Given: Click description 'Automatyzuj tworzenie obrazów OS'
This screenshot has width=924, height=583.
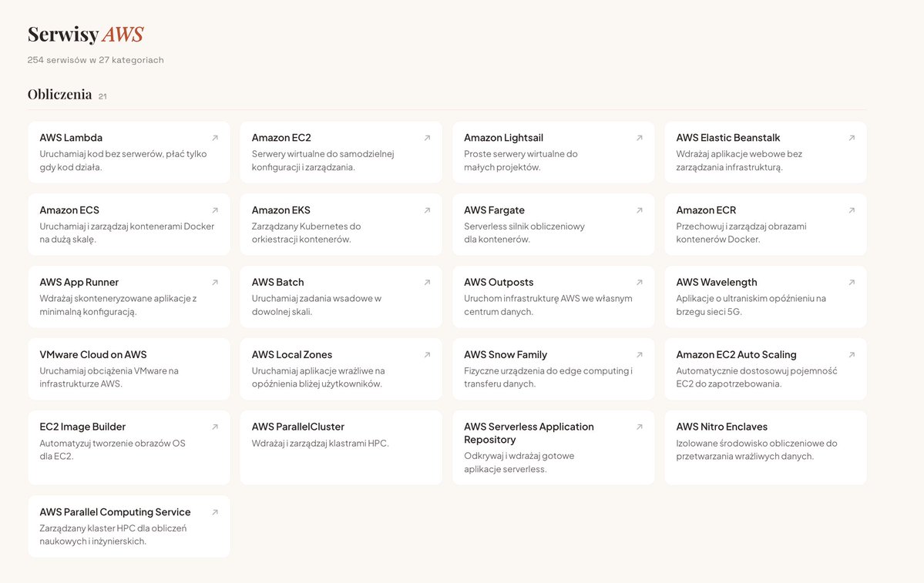Looking at the screenshot, I should point(113,444).
